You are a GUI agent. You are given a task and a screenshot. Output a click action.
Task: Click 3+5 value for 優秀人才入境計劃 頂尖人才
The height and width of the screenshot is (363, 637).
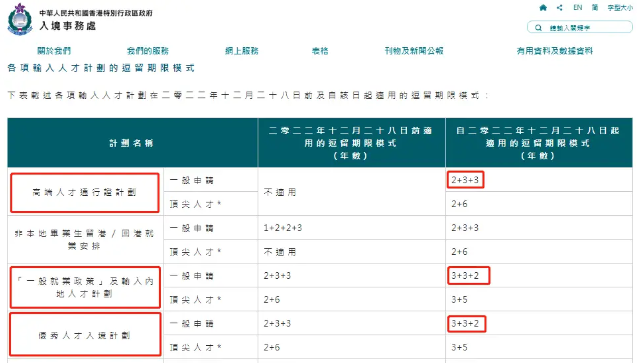(459, 348)
